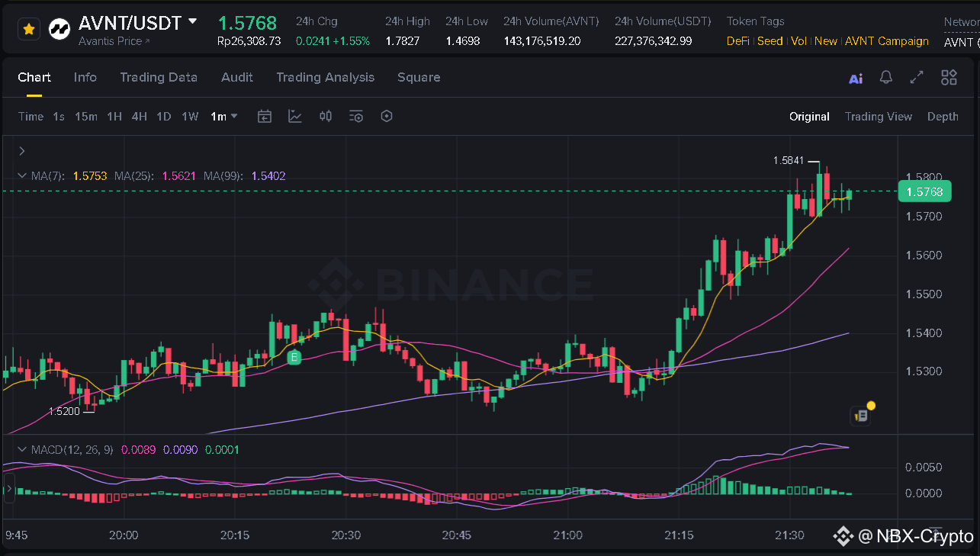Open the Trading Data tab
This screenshot has height=556, width=980.
pos(159,77)
